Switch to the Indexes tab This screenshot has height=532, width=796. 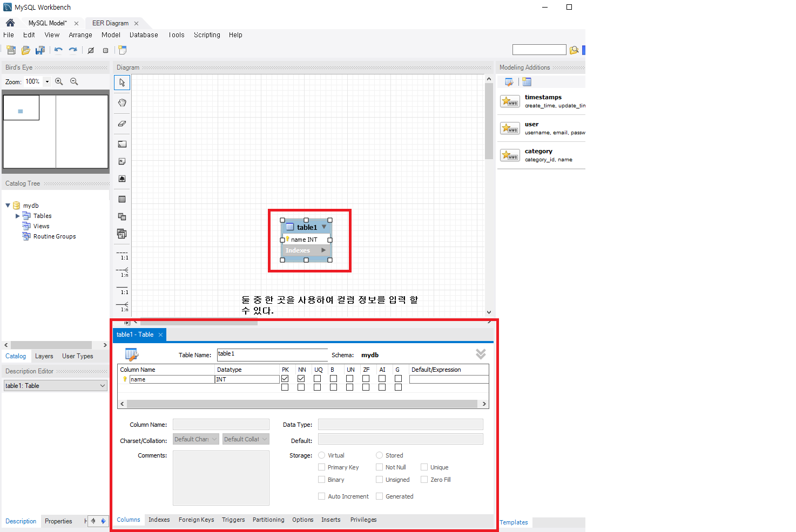point(159,520)
